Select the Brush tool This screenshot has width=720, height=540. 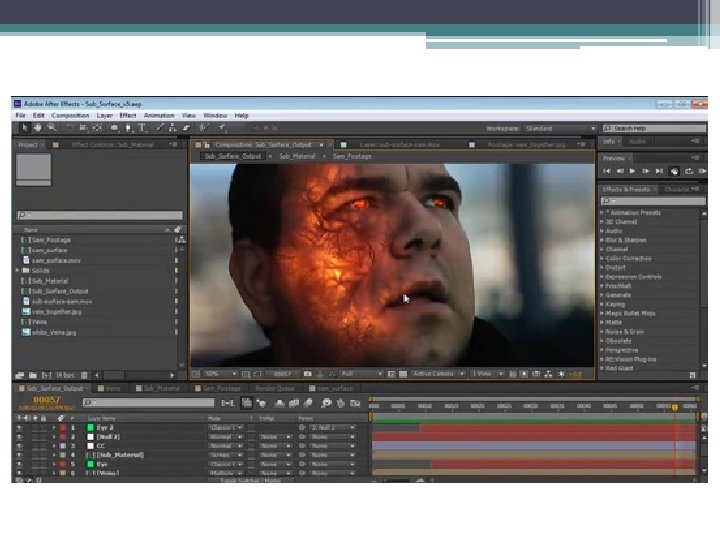159,128
